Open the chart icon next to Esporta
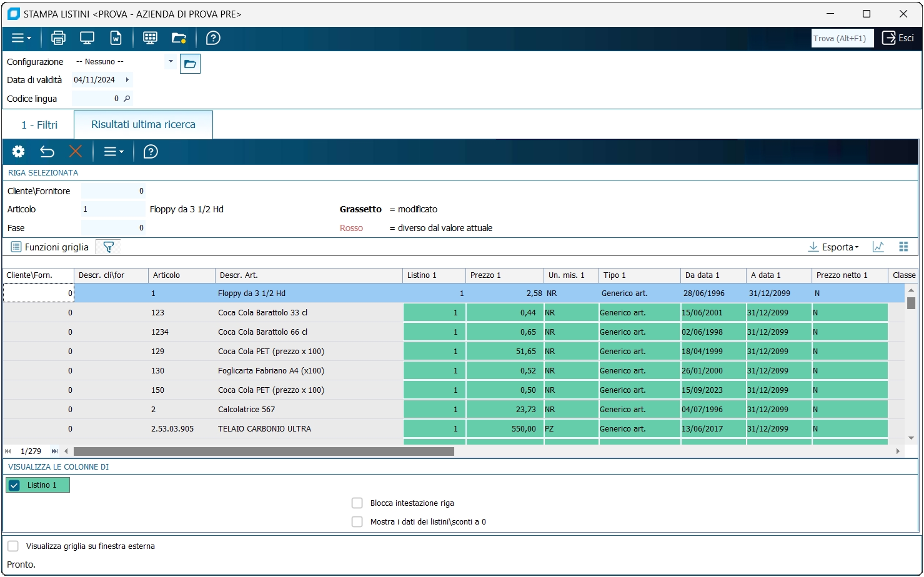924x577 pixels. (x=878, y=247)
